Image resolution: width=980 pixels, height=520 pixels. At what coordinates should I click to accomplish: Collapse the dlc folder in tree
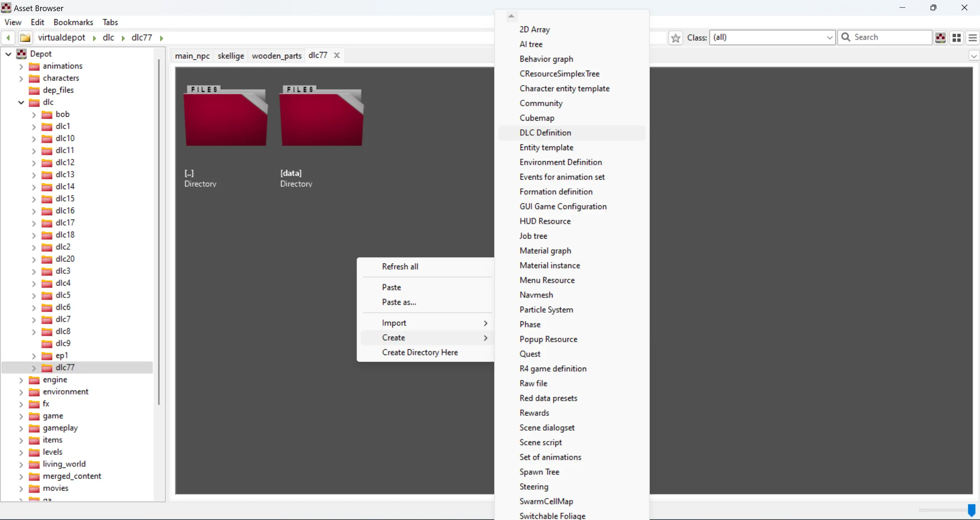(x=21, y=102)
